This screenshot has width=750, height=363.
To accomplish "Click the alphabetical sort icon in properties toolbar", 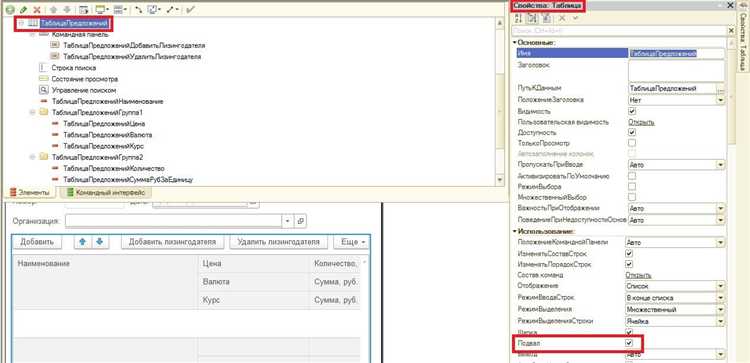I will click(x=518, y=19).
